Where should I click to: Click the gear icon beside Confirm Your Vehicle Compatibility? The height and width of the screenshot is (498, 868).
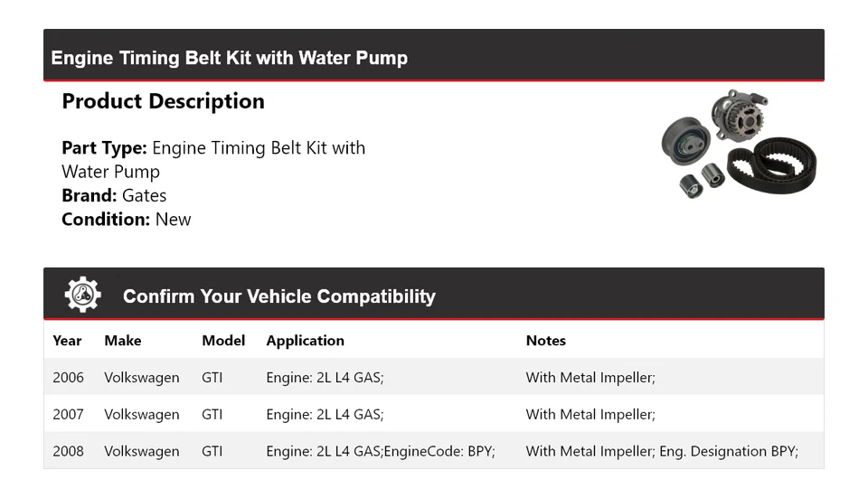pyautogui.click(x=82, y=296)
